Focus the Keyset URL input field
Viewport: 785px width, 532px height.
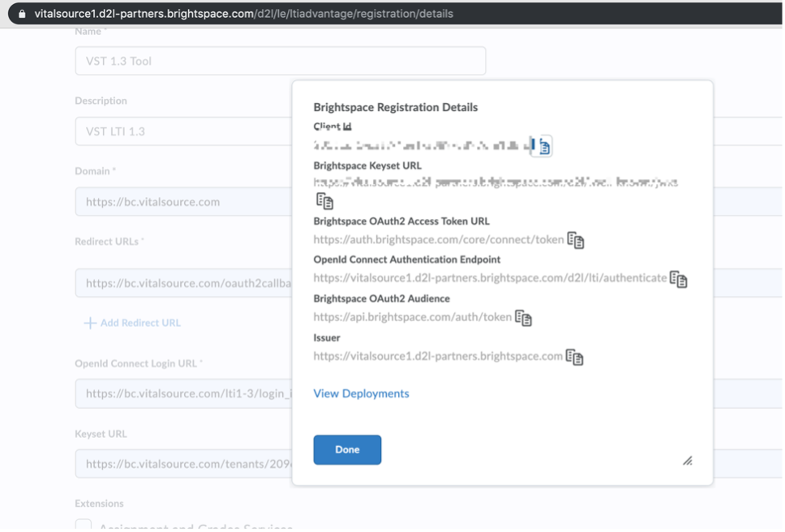pos(184,464)
